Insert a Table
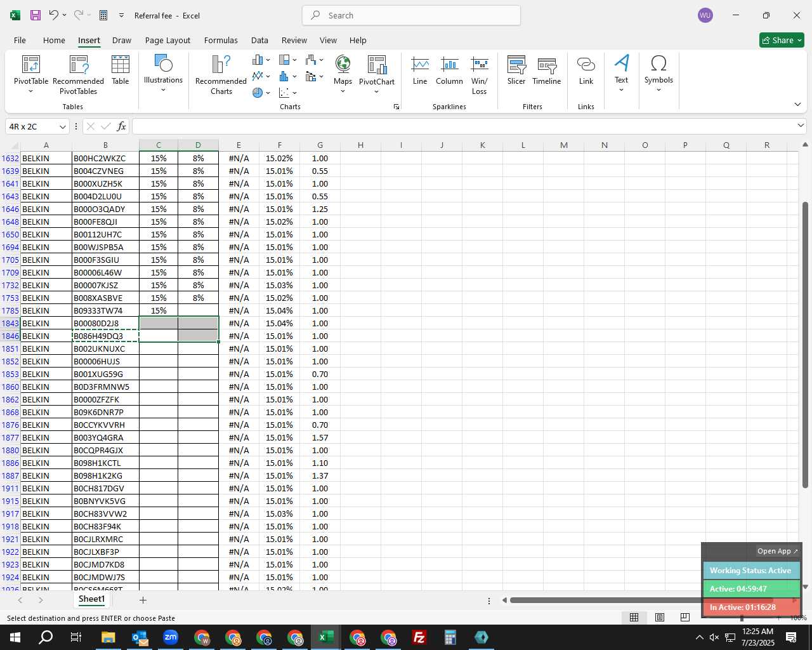The image size is (812, 650). click(x=121, y=70)
